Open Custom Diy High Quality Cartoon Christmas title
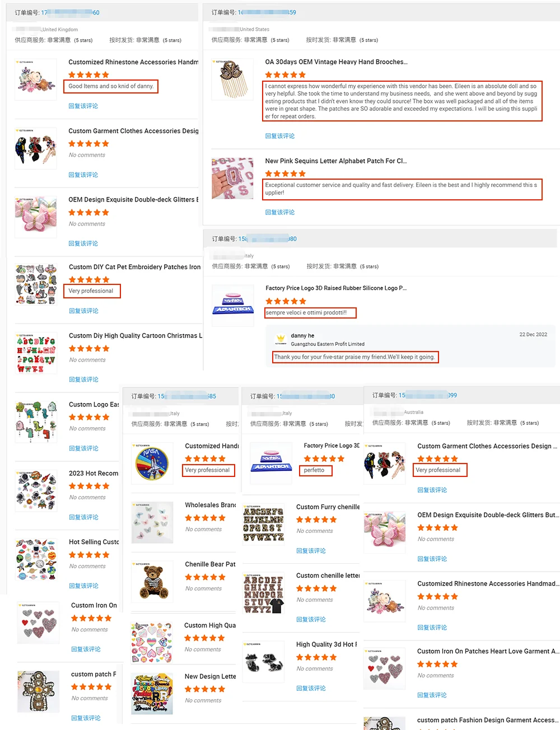560x730 pixels. pyautogui.click(x=136, y=336)
